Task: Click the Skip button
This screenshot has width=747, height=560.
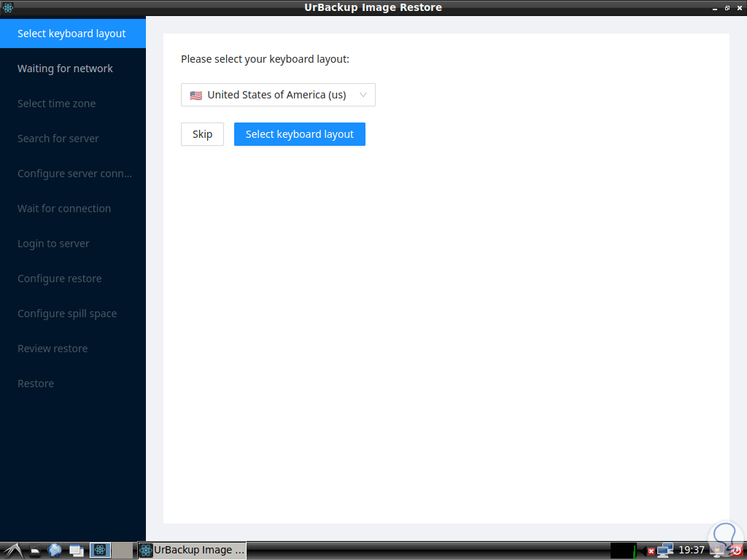Action: 202,134
